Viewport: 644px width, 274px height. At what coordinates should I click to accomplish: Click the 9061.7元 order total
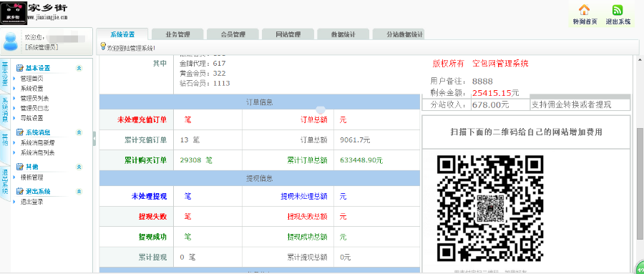(x=355, y=140)
